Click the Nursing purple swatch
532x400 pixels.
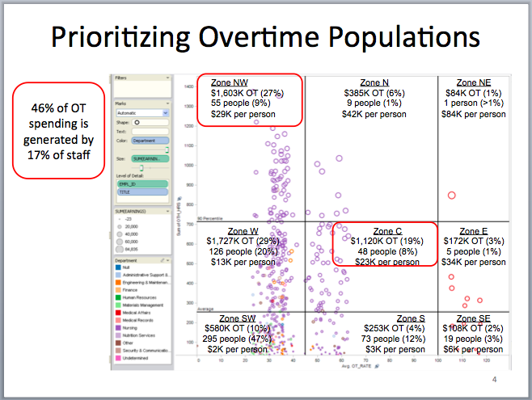[x=118, y=328]
